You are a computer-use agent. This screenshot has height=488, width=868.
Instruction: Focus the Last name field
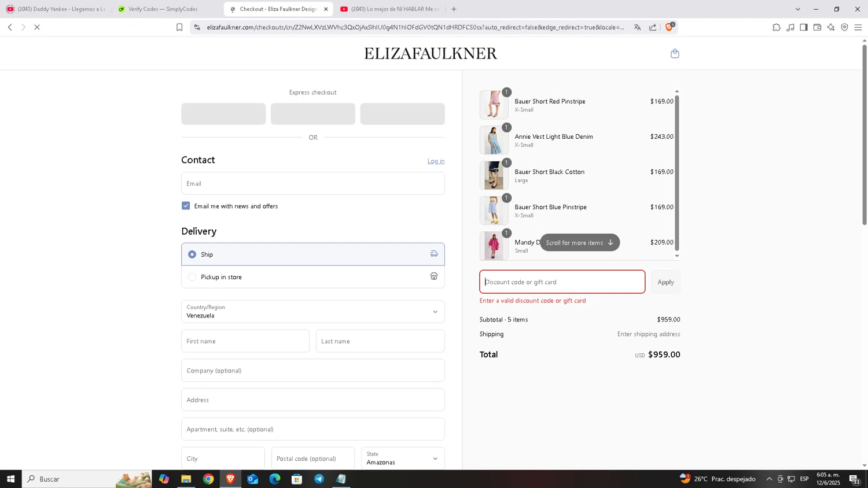380,341
